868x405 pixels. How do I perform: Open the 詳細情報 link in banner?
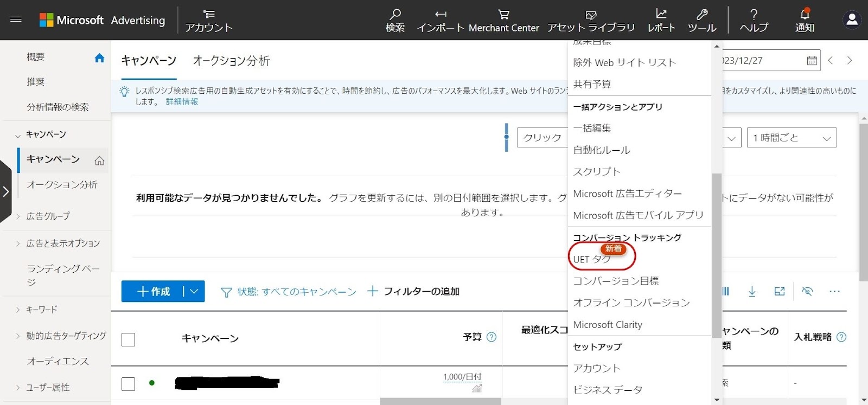click(x=182, y=101)
